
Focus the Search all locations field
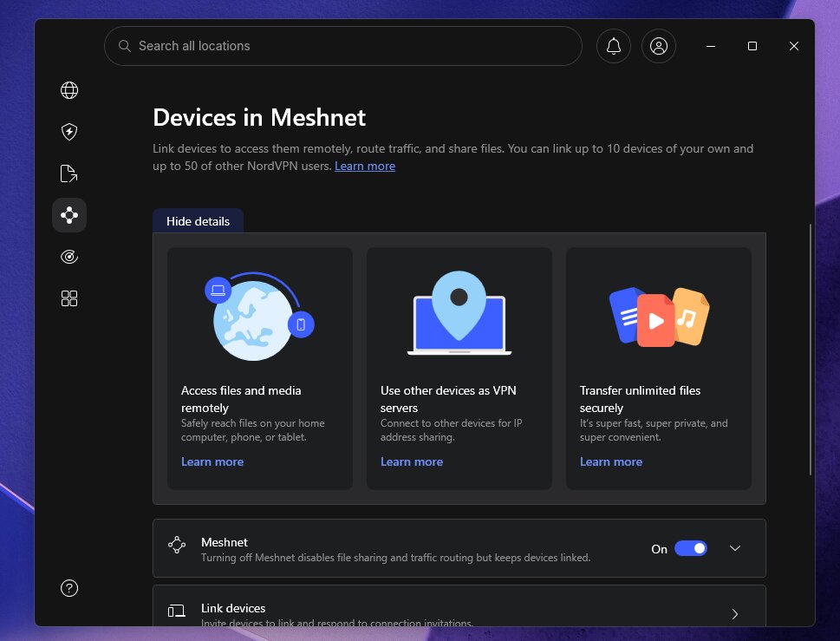tap(343, 46)
